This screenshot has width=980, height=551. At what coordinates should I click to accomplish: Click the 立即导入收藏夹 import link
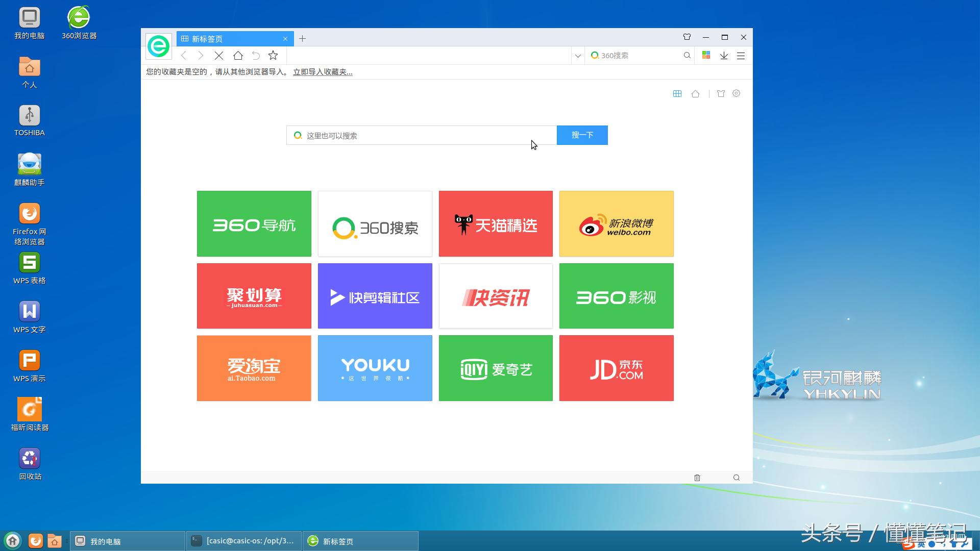pyautogui.click(x=322, y=72)
